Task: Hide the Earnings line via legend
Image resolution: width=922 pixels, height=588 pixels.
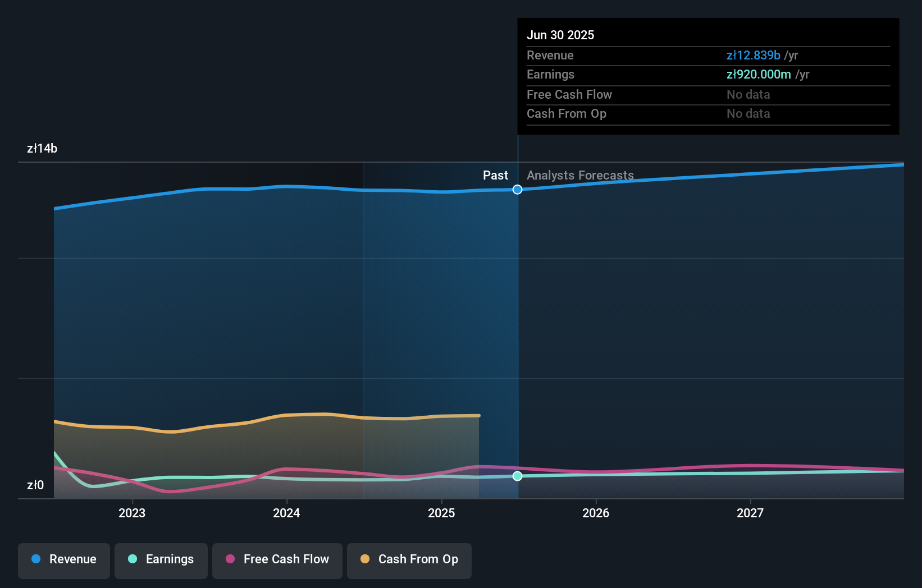Action: (161, 559)
